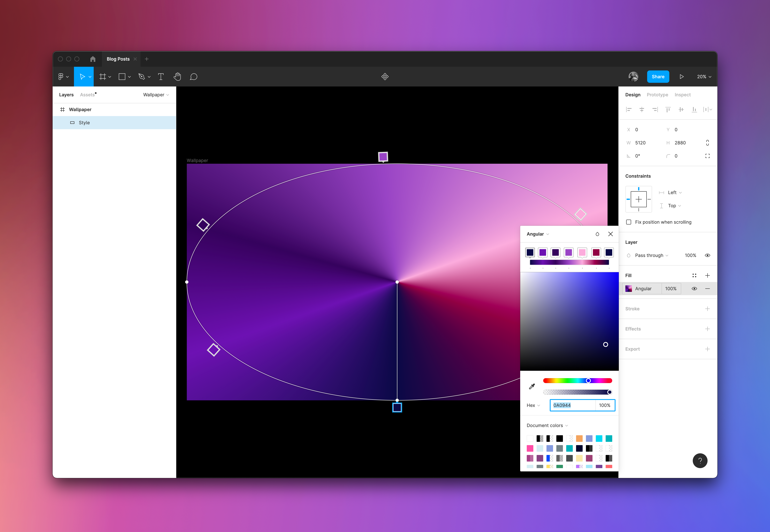Open the help question mark button
Screen dimensions: 770x532
point(700,461)
